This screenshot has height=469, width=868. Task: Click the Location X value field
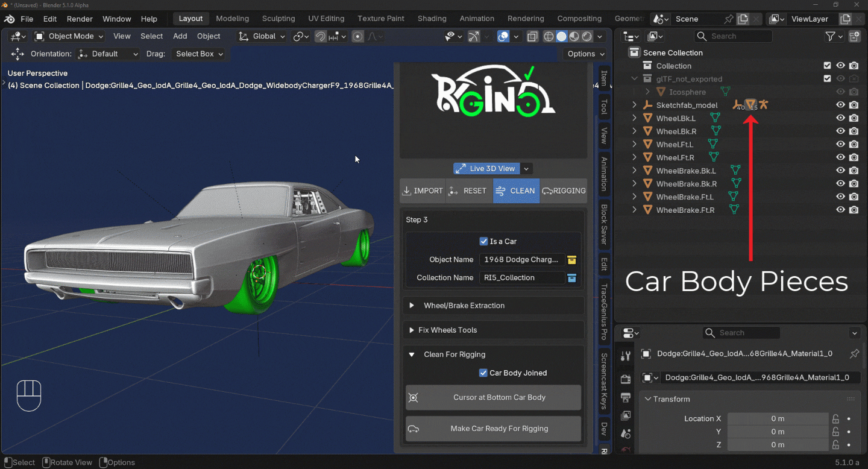tap(778, 418)
